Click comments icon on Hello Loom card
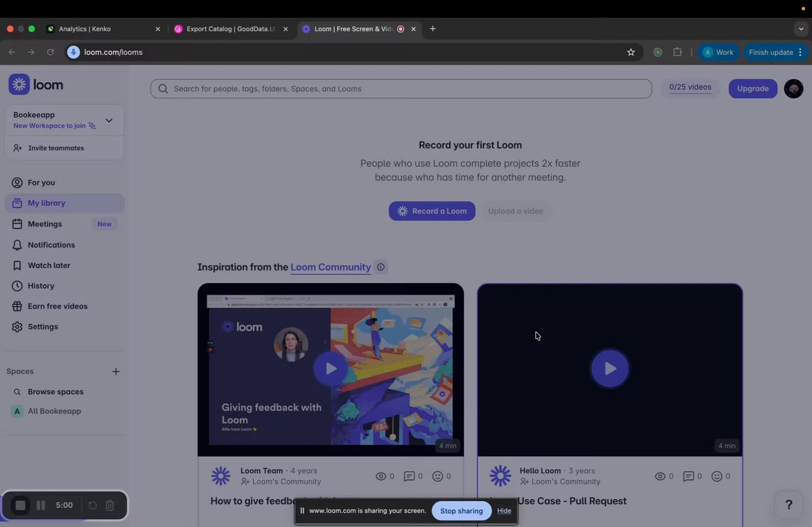 pos(688,476)
